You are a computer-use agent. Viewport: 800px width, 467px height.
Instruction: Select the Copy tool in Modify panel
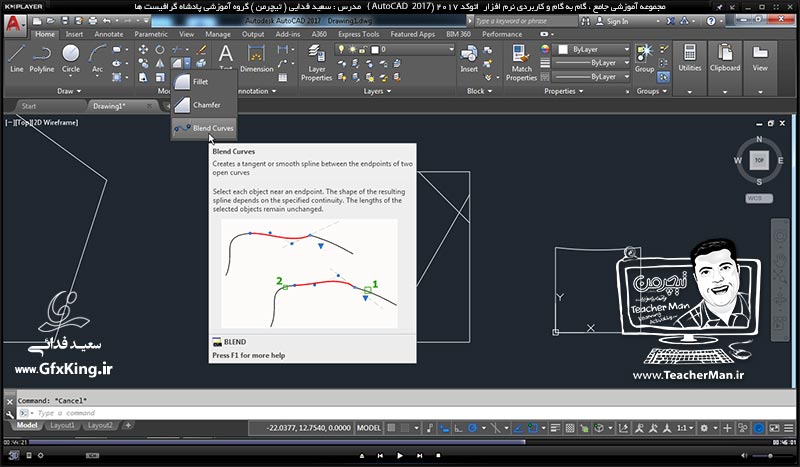143,63
